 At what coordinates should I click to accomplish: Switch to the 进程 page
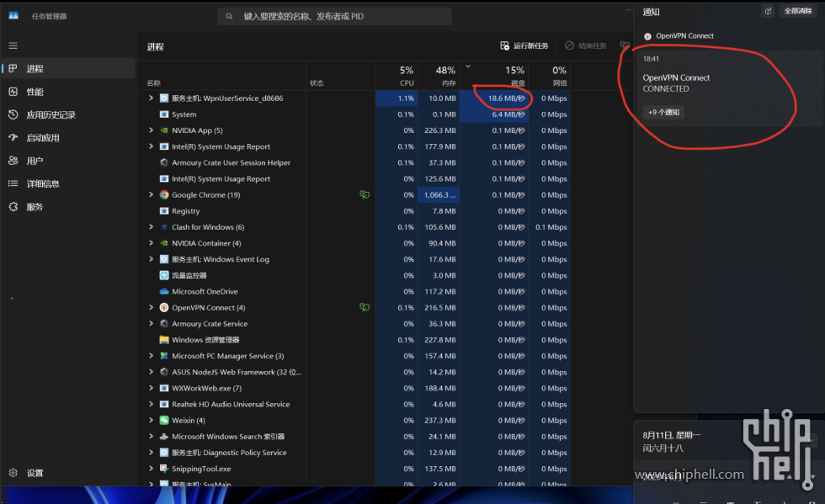(x=69, y=69)
